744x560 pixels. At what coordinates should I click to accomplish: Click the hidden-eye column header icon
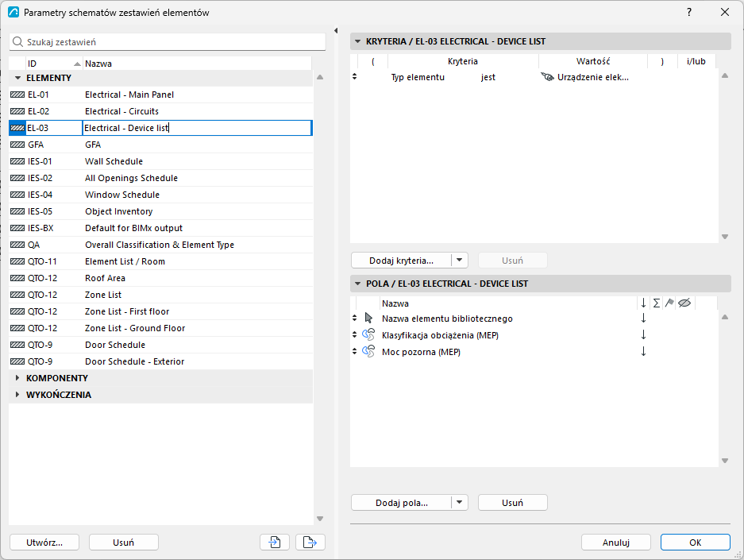[x=684, y=303]
